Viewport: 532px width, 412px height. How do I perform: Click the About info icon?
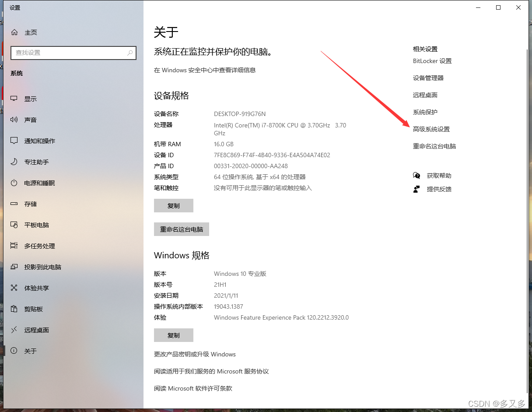14,351
